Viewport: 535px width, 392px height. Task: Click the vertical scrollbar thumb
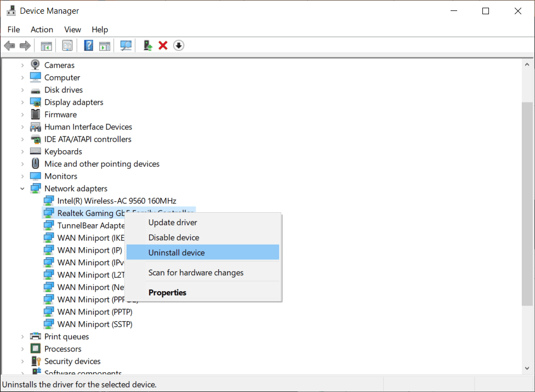pyautogui.click(x=527, y=204)
